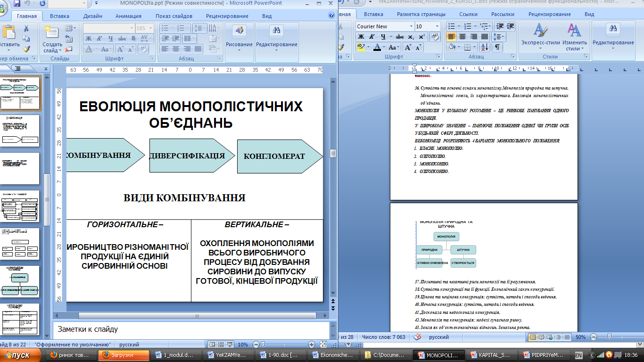
Task: Click the PowerPoint zoom slider handle
Action: tap(263, 345)
